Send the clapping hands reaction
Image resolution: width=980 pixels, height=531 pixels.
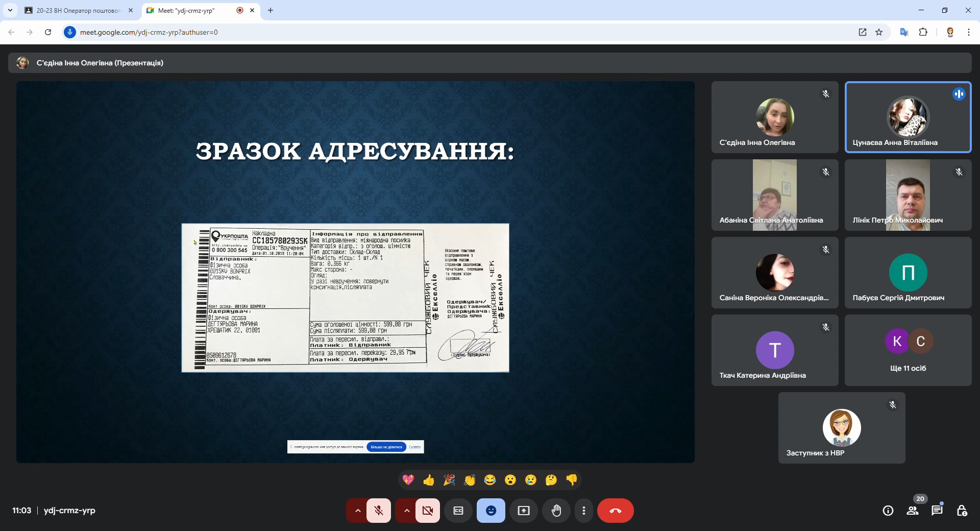pos(470,480)
